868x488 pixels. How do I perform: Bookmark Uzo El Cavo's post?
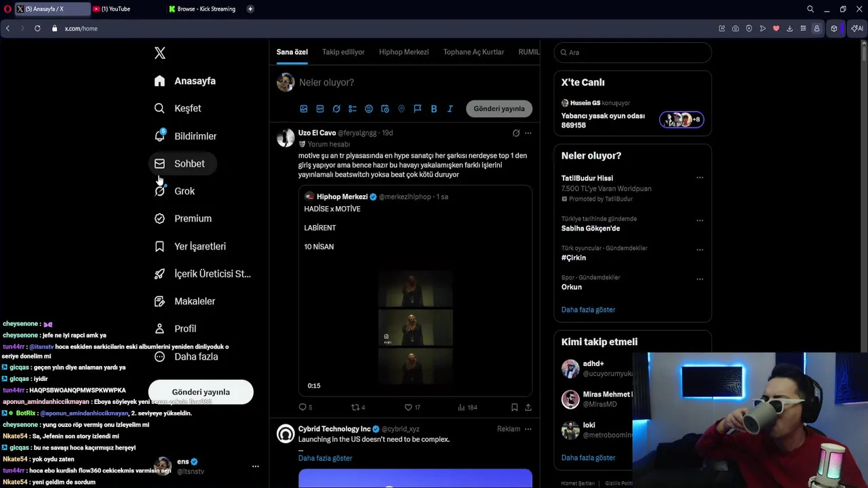click(x=514, y=407)
